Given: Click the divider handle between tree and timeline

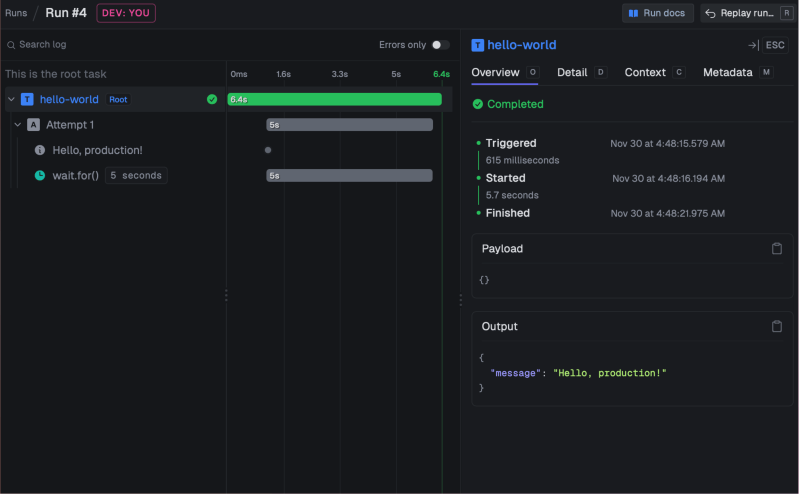Looking at the screenshot, I should 226,295.
